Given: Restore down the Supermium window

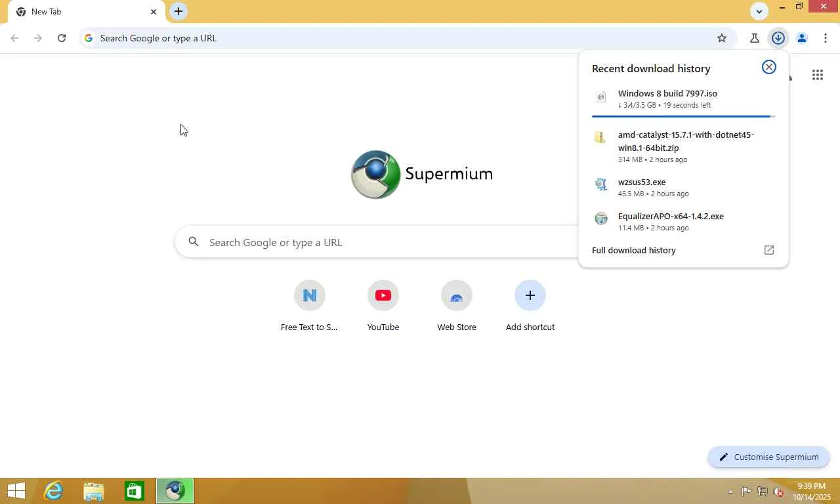Looking at the screenshot, I should tap(799, 7).
